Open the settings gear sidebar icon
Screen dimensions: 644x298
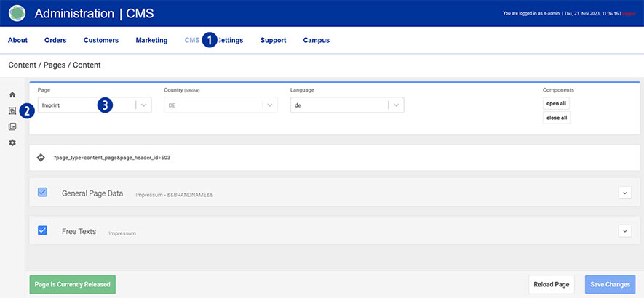point(12,142)
